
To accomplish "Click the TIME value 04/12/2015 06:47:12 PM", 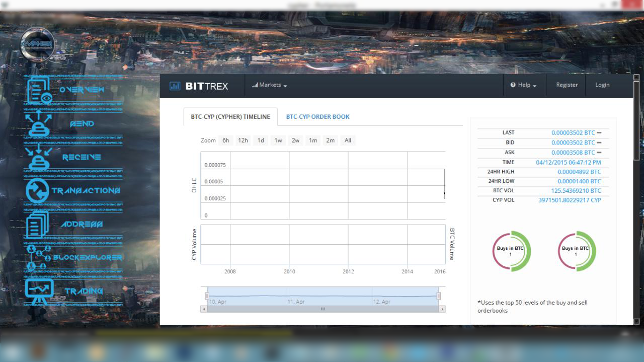I will point(569,162).
